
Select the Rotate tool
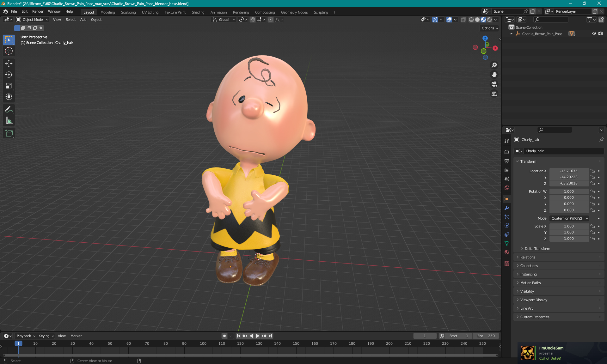[9, 75]
